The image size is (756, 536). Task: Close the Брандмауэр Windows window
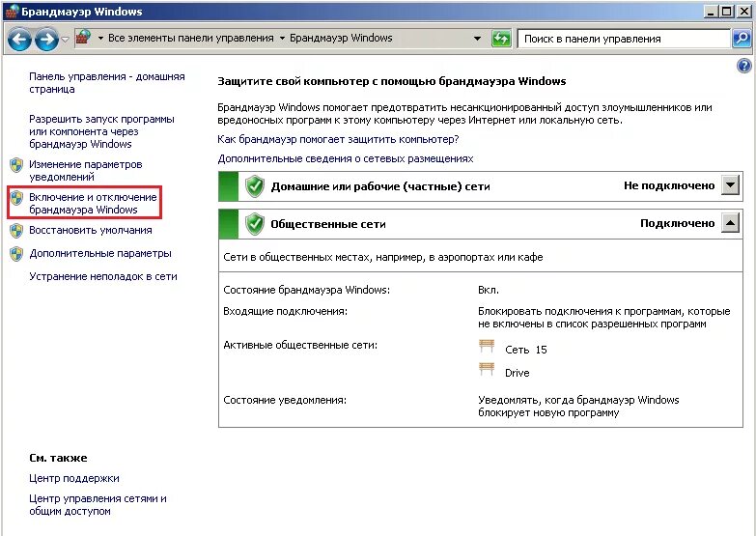tap(744, 12)
